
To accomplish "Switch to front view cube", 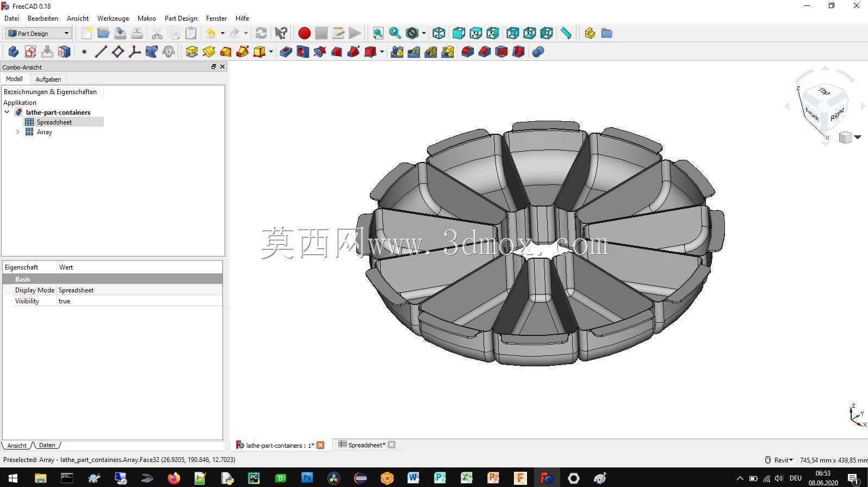I will tap(459, 33).
